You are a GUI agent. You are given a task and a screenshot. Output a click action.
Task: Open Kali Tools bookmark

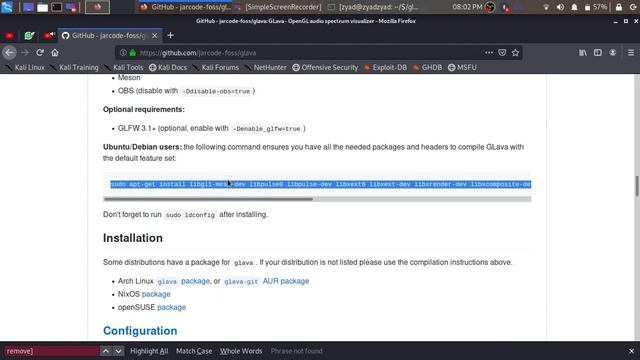[x=123, y=67]
